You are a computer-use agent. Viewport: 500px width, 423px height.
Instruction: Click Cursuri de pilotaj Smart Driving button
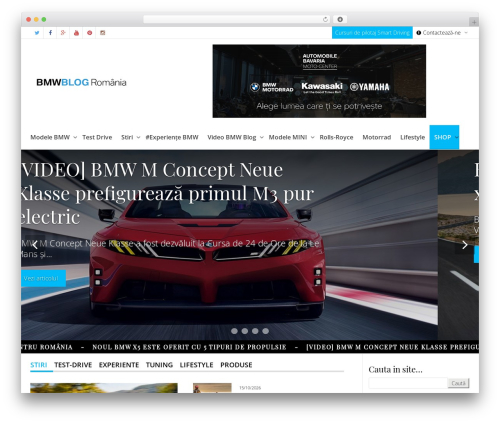pos(372,33)
